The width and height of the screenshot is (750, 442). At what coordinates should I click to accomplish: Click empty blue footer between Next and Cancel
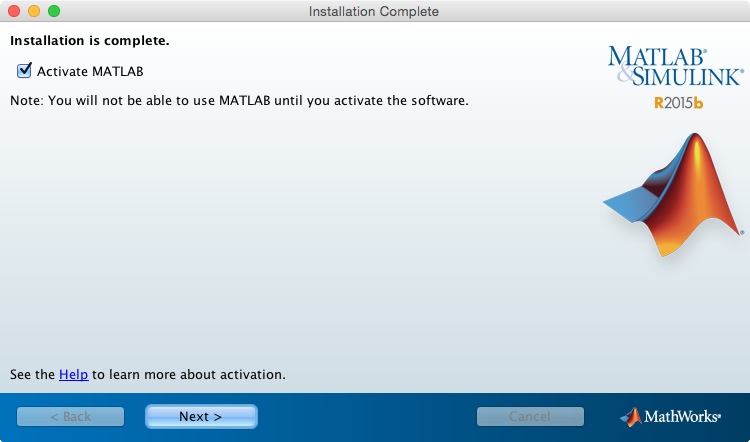pyautogui.click(x=365, y=416)
